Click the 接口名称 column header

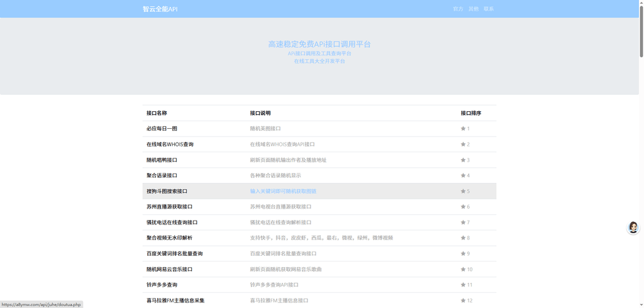[157, 113]
